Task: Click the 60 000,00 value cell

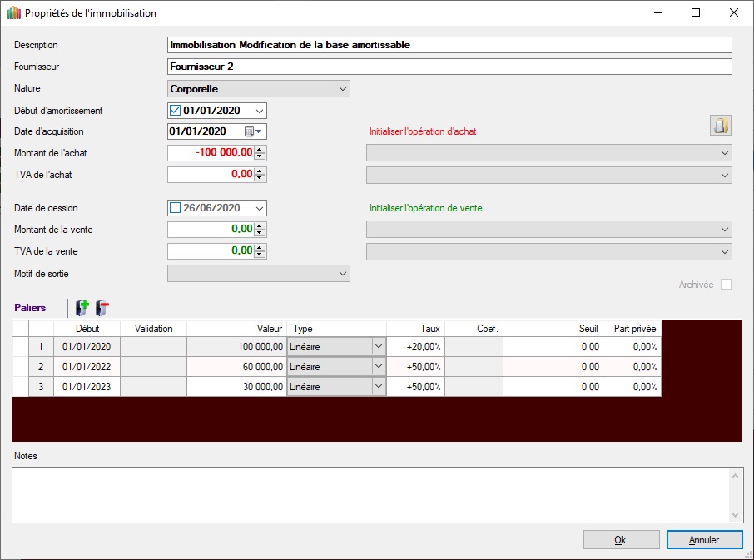Action: [236, 367]
